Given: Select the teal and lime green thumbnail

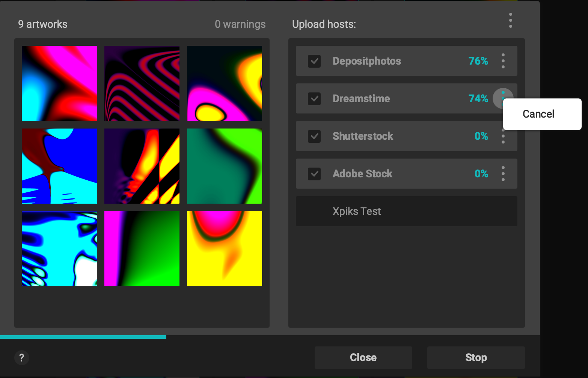Looking at the screenshot, I should (x=225, y=166).
